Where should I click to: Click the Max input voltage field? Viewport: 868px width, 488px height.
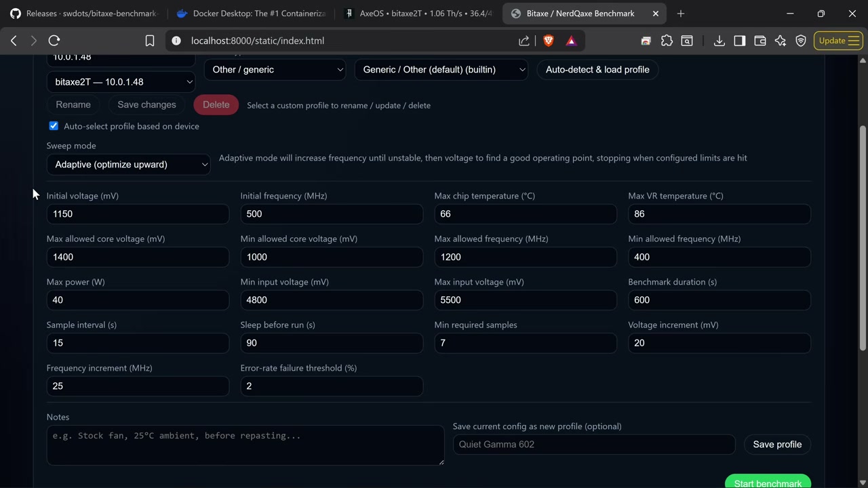(x=526, y=300)
